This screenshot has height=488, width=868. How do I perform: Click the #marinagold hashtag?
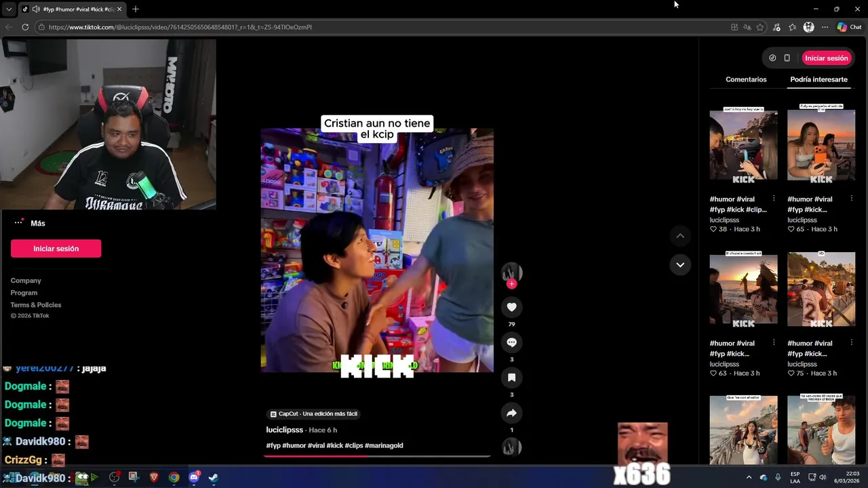click(x=384, y=445)
